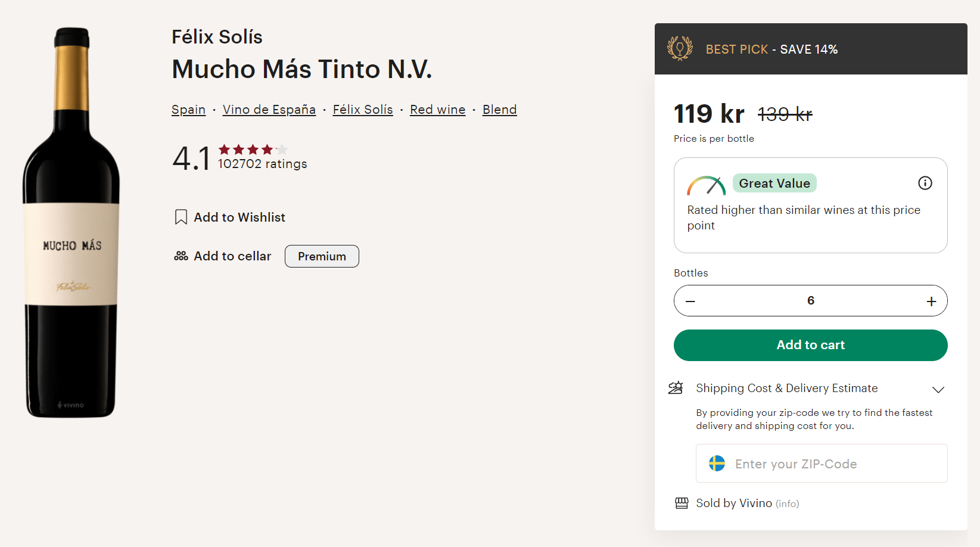Click the Swedish flag country icon
980x547 pixels.
717,464
